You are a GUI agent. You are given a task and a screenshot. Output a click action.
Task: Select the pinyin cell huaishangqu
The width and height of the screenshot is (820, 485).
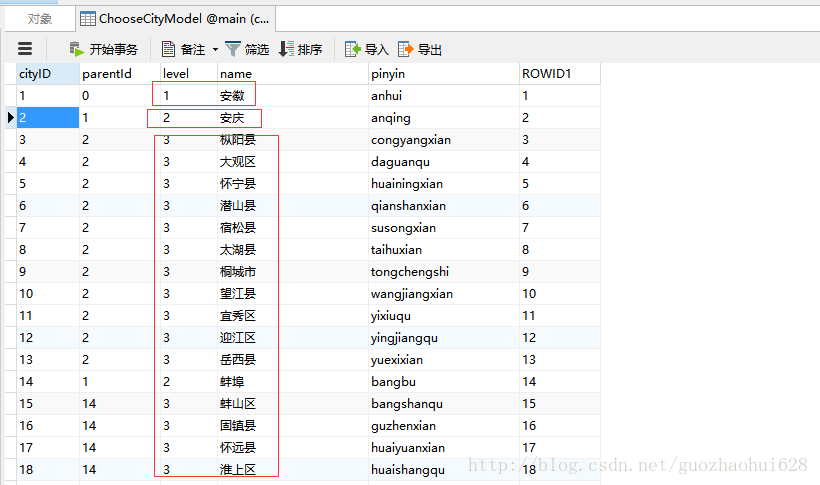point(444,469)
